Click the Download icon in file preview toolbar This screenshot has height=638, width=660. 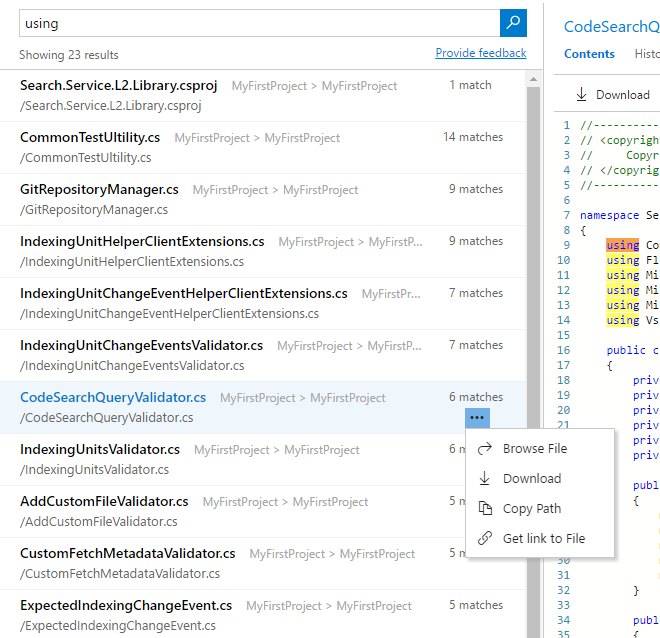(581, 94)
